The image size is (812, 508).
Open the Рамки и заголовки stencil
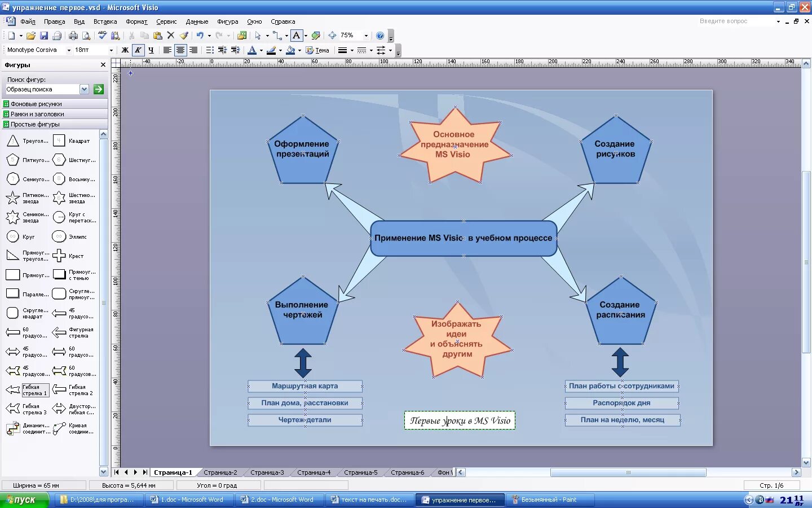point(54,114)
